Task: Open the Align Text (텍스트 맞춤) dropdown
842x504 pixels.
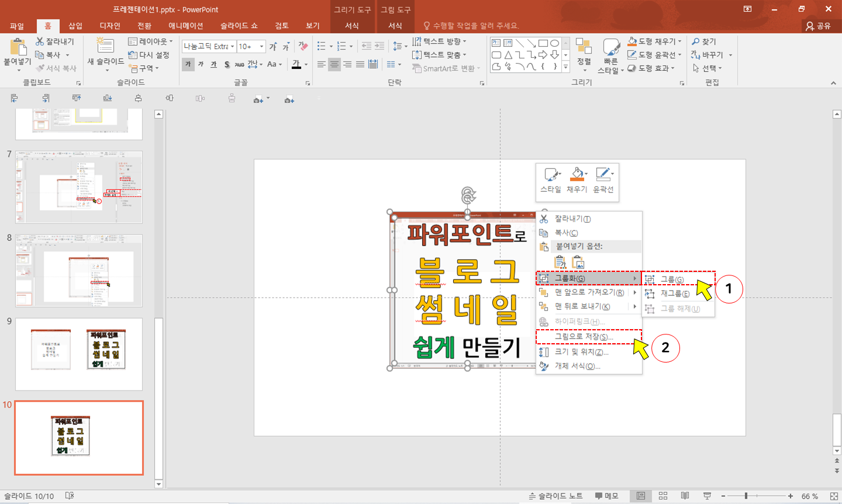Action: coord(439,55)
